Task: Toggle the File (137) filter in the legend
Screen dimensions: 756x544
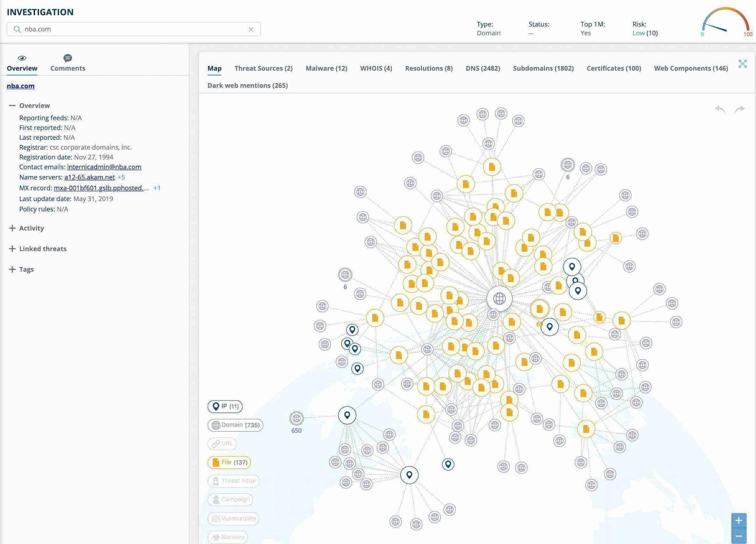Action: point(229,462)
